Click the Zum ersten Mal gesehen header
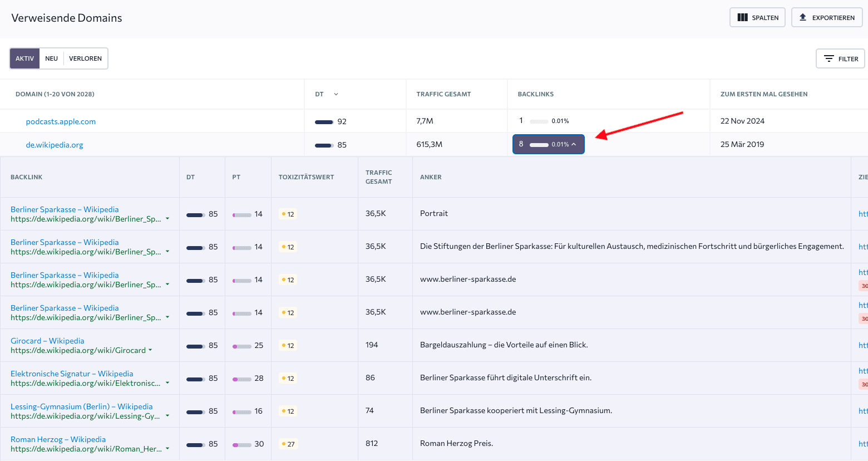Screen dimensions: 868x461 764,94
